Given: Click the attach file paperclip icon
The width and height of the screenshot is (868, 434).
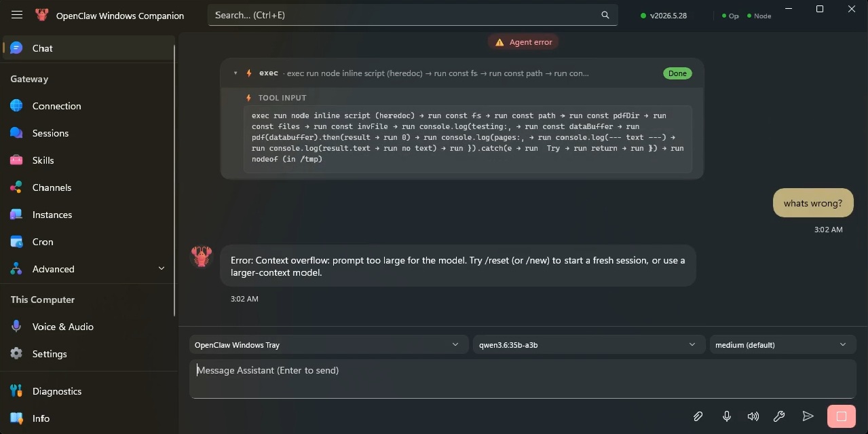Looking at the screenshot, I should coord(698,416).
